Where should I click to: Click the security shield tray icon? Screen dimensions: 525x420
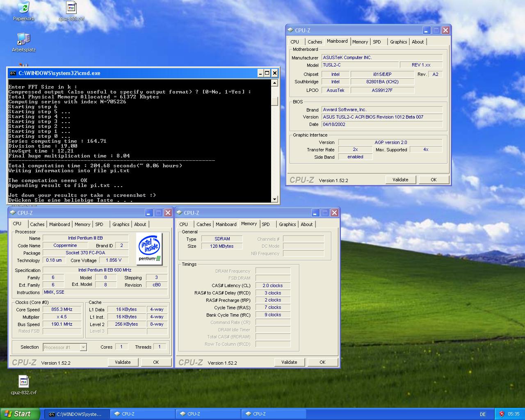(502, 414)
